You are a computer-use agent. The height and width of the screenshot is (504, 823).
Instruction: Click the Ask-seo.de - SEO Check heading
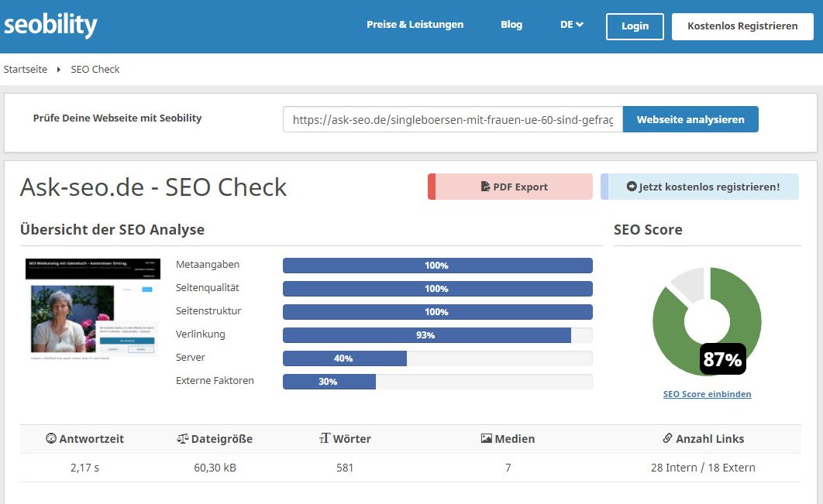click(153, 187)
